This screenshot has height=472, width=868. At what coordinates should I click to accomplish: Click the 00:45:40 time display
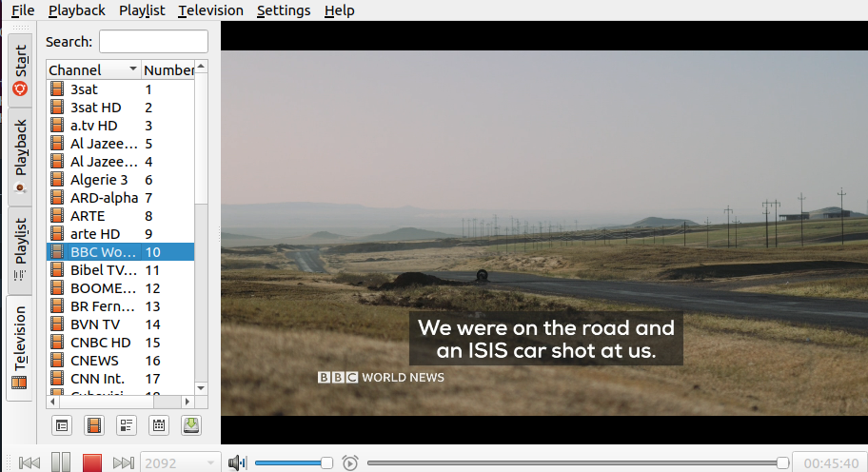(x=830, y=462)
